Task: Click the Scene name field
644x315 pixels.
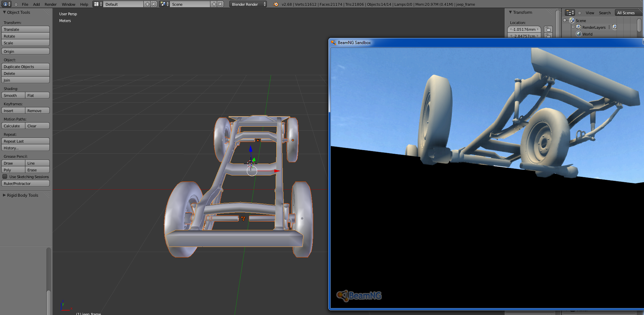Action: pyautogui.click(x=190, y=4)
